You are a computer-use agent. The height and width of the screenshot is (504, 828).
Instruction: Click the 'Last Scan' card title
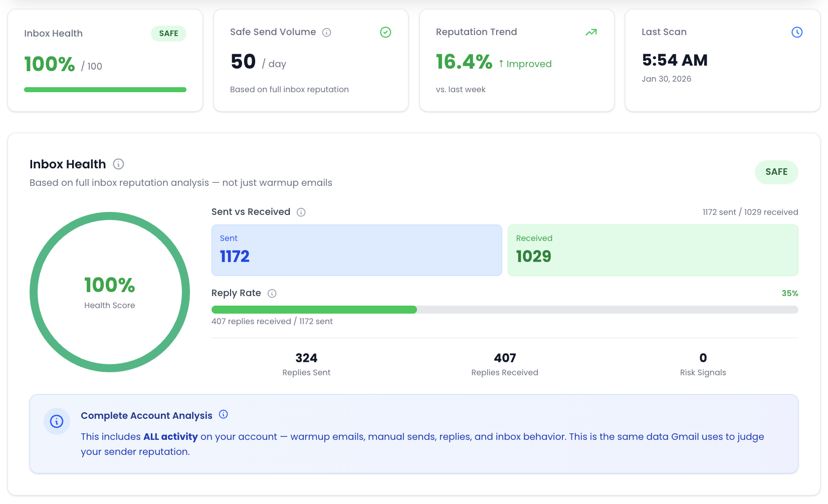click(664, 32)
